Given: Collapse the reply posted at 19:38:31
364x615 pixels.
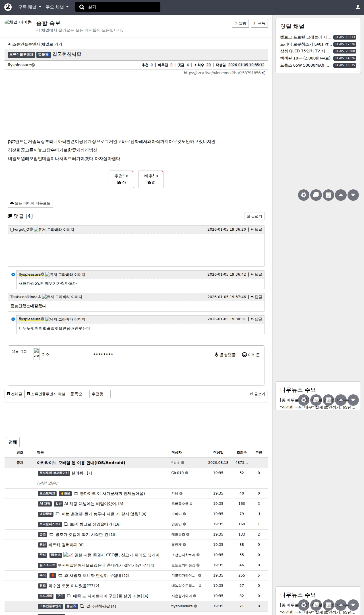Looking at the screenshot, I should 13,319.
